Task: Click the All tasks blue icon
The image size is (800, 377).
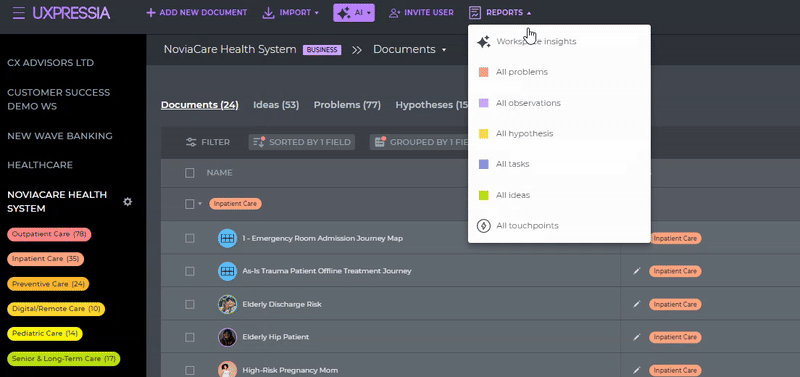Action: [x=484, y=164]
